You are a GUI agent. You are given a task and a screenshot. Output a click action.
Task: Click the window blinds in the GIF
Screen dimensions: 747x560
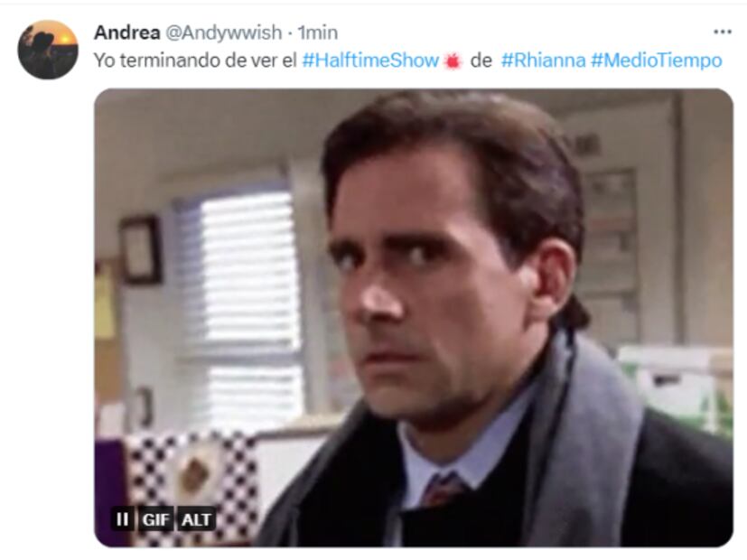[x=240, y=304]
